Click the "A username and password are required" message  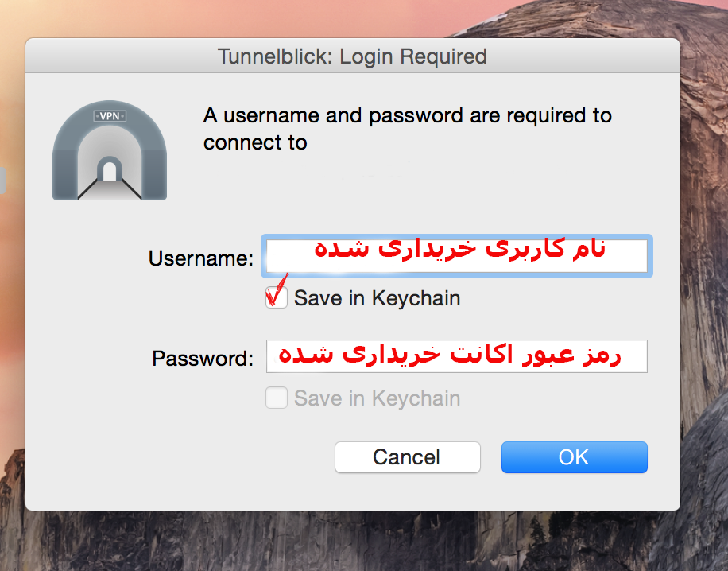pos(407,129)
